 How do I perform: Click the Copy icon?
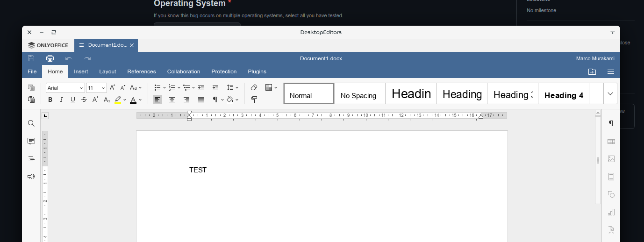(x=31, y=87)
